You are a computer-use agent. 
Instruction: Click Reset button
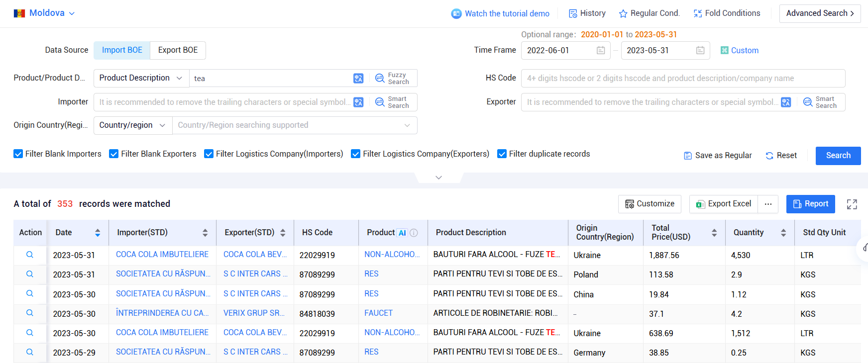[x=781, y=156]
